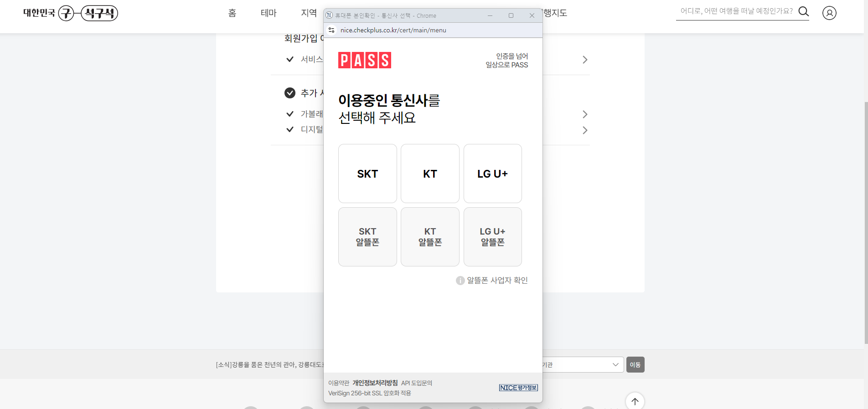Toggle the 디지털 terms checkmark

pos(290,129)
